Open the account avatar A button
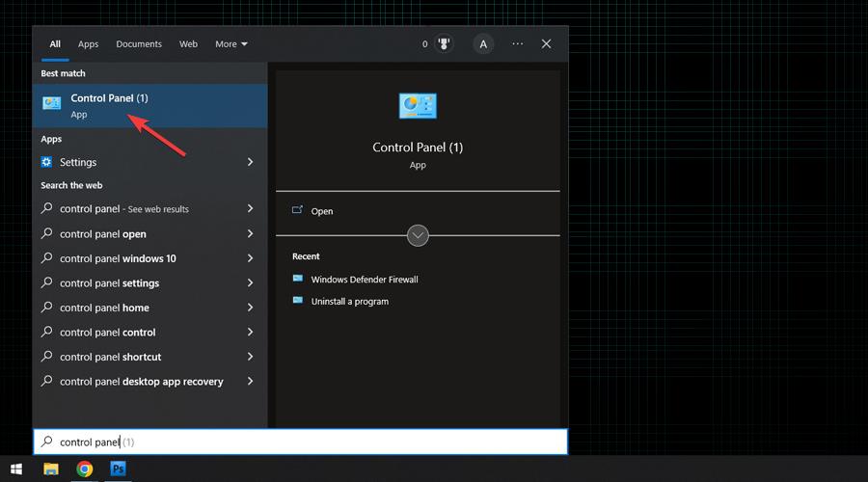 [x=483, y=44]
